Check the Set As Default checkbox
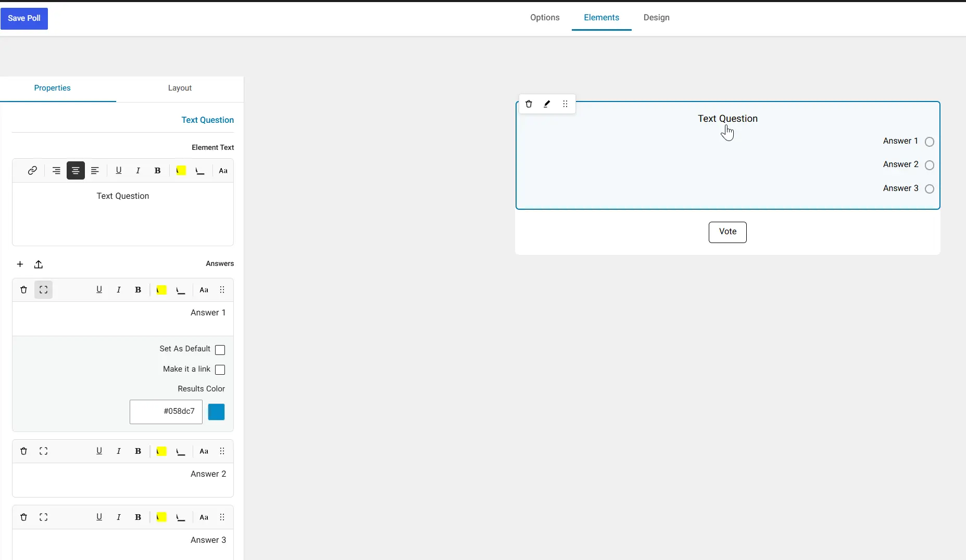This screenshot has width=966, height=560. 220,350
